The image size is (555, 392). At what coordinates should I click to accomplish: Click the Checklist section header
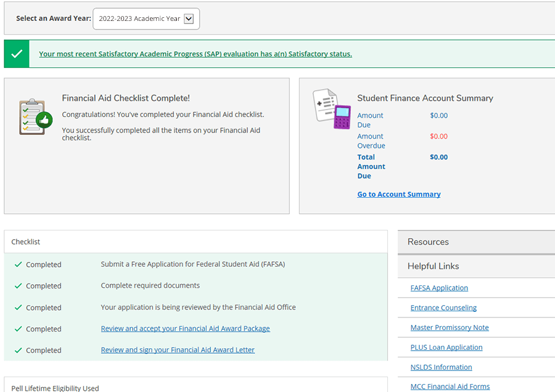195,242
